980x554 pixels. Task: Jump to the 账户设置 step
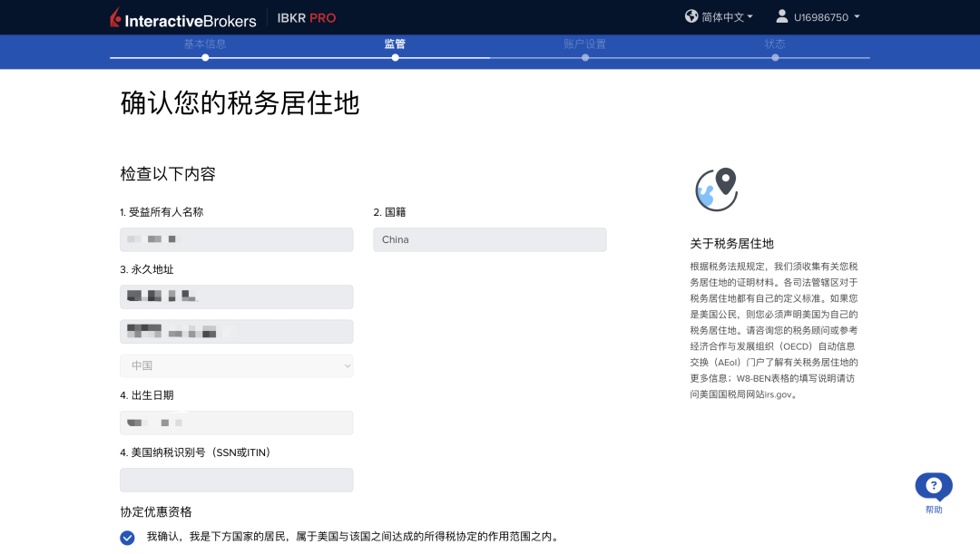pyautogui.click(x=584, y=44)
